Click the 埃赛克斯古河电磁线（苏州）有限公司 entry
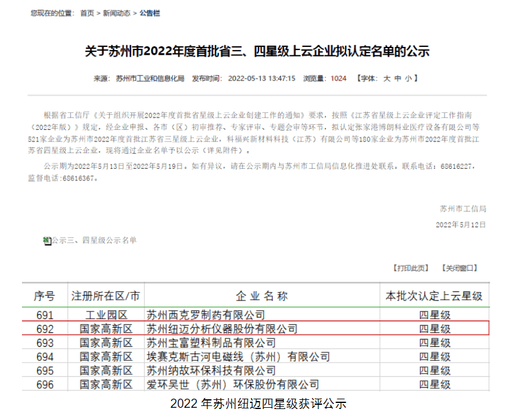 (238, 357)
